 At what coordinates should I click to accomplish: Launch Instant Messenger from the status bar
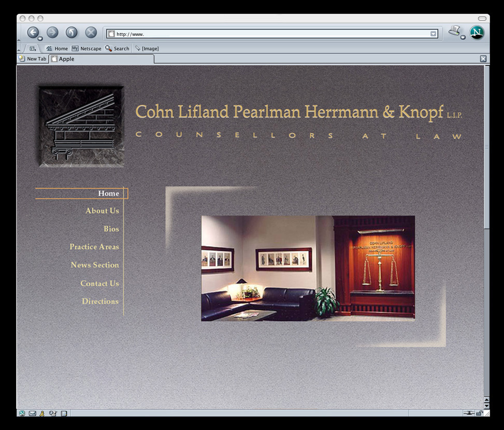42,413
